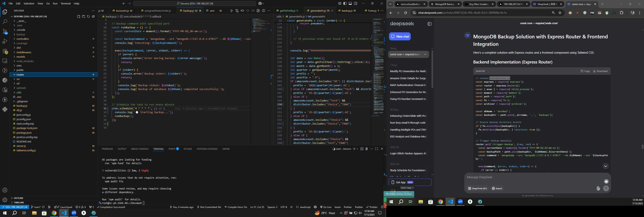Open Chrome extensions puzzle icon
This screenshot has height=217, width=644.
click(621, 13)
